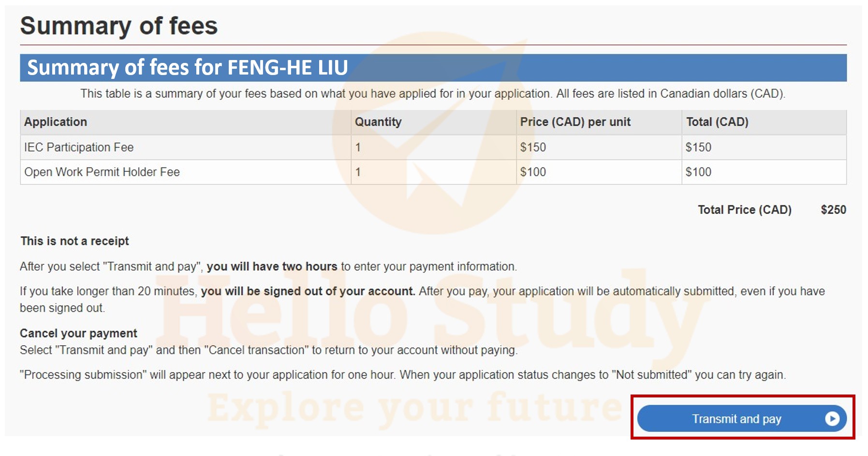This screenshot has width=868, height=456.
Task: Click the $250 total price amount
Action: click(834, 210)
